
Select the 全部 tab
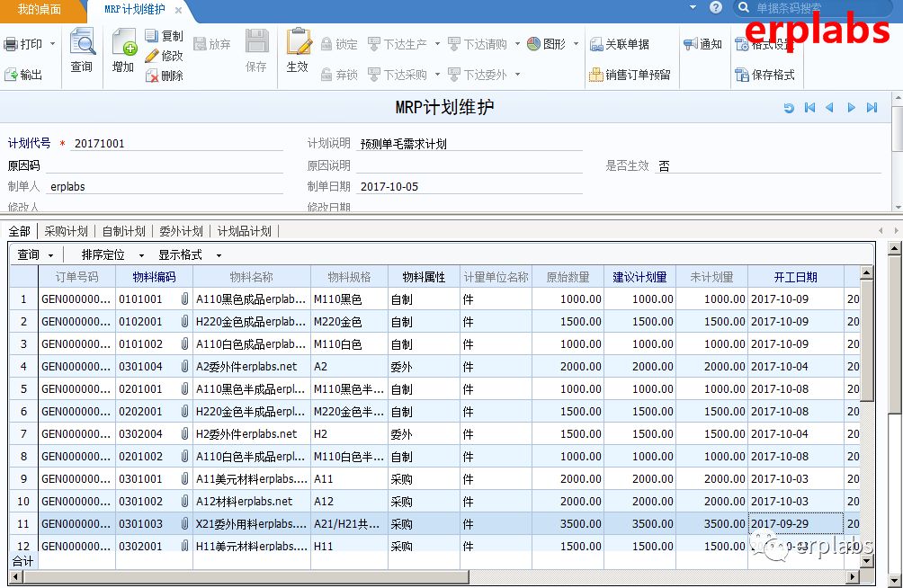point(20,232)
